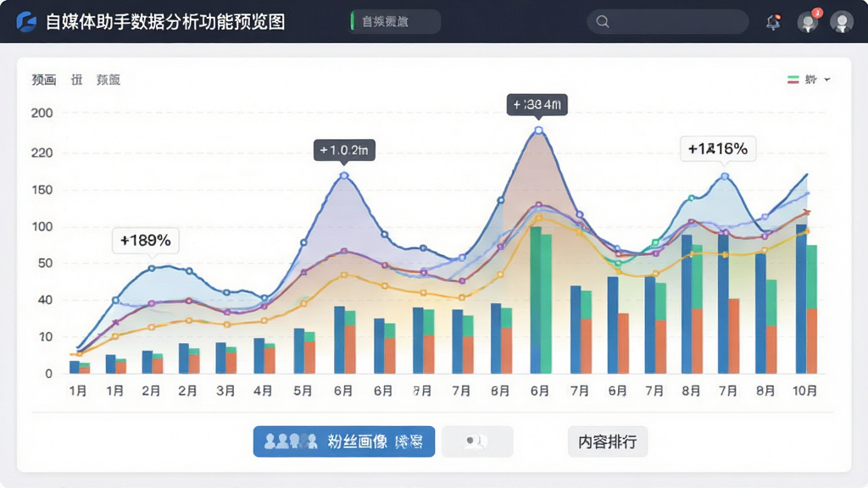This screenshot has height=488, width=868.
Task: Click the +1216% tooltip label
Action: pos(718,148)
